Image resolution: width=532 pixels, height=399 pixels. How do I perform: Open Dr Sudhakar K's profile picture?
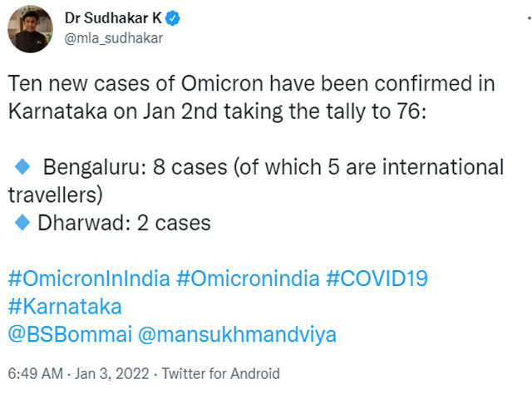pos(30,30)
